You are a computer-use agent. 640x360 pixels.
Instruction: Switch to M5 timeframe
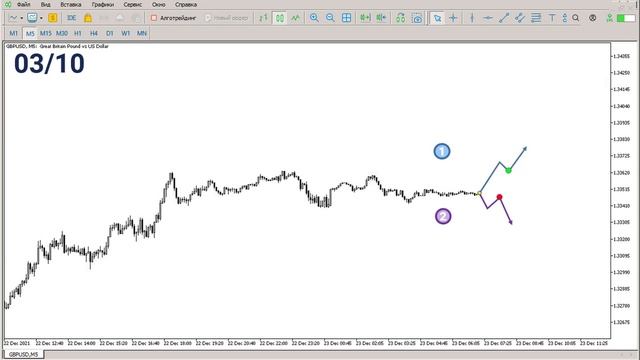(x=30, y=33)
